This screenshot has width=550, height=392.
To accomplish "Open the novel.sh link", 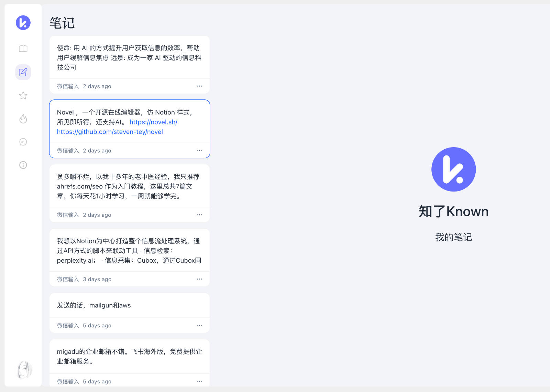I will (153, 122).
